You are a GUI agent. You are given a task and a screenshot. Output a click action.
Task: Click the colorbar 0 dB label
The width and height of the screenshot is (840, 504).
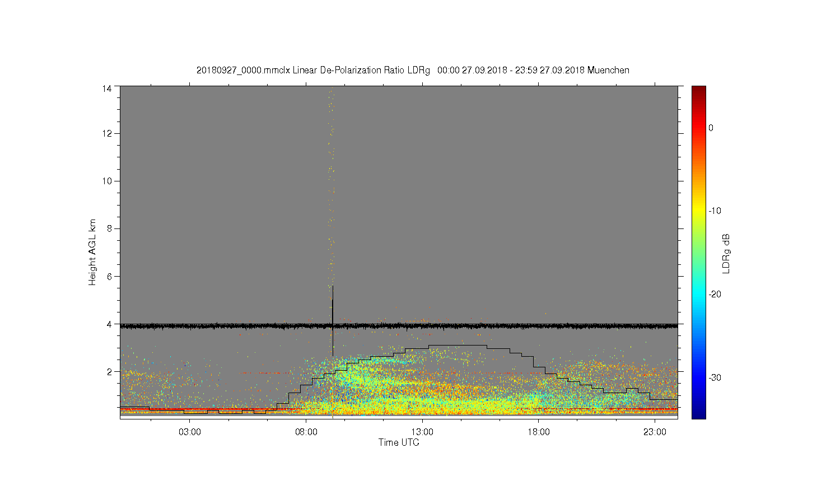pos(711,128)
